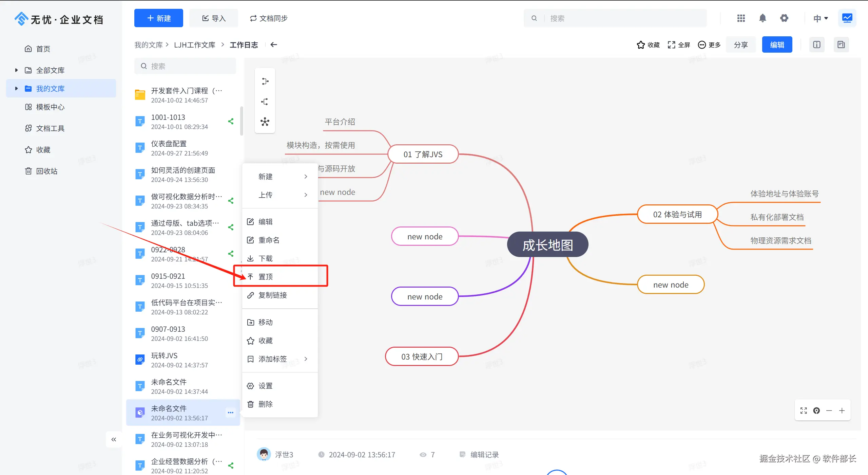Open the language dropdown 中
This screenshot has width=868, height=475.
(x=821, y=18)
